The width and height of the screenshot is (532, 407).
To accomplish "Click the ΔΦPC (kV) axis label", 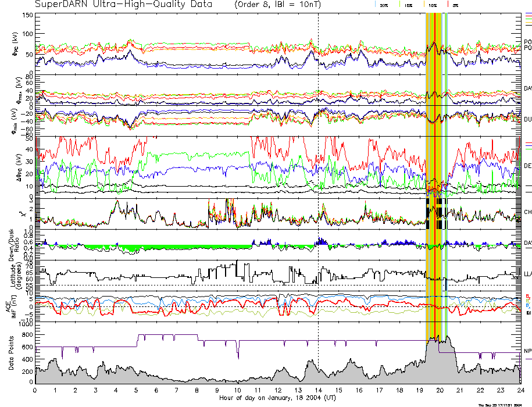I will [x=18, y=166].
